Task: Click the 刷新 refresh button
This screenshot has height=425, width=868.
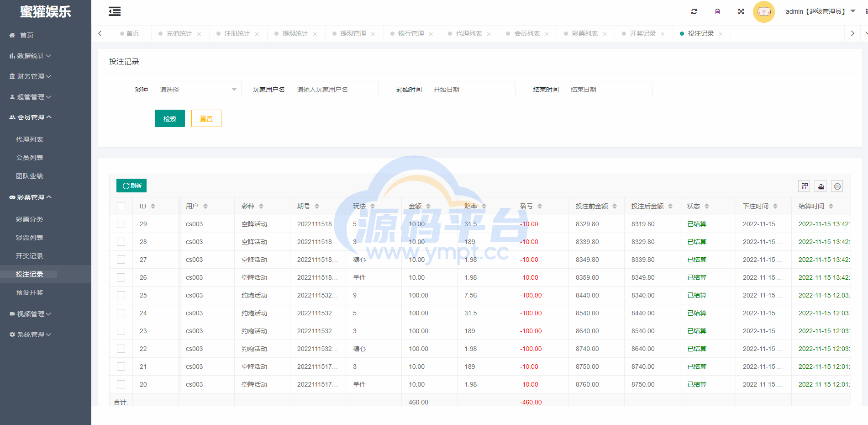Action: 132,186
